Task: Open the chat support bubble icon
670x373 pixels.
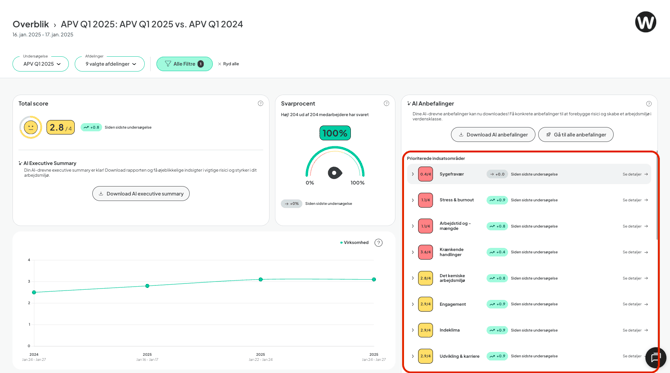Action: click(655, 358)
